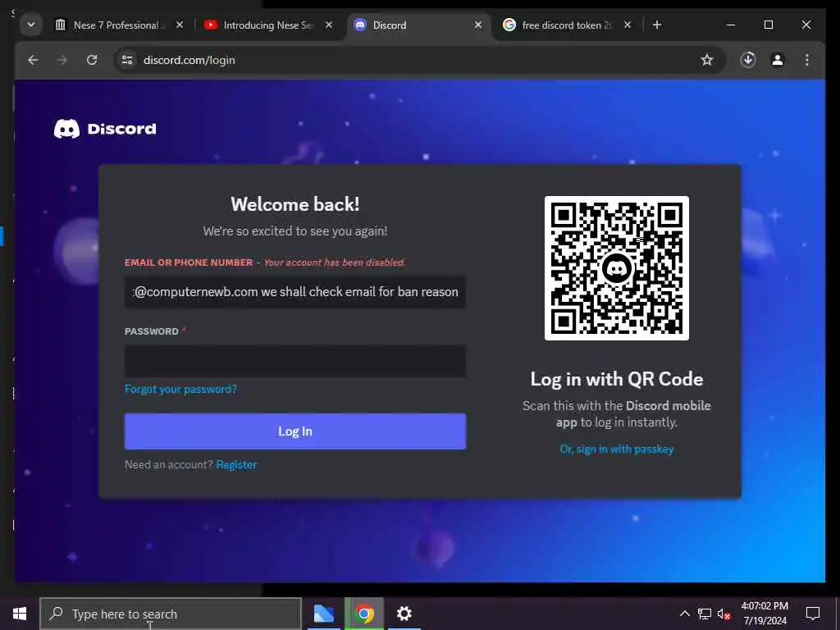Viewport: 840px width, 630px height.
Task: Click the Type here to search box
Action: pos(171,614)
